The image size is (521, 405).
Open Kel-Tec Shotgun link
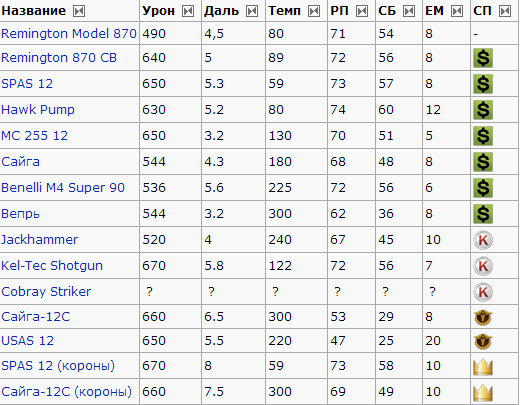pyautogui.click(x=52, y=266)
